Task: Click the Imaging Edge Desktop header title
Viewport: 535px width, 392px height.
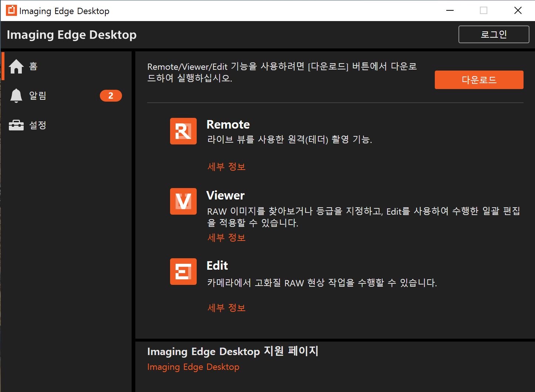Action: [72, 35]
